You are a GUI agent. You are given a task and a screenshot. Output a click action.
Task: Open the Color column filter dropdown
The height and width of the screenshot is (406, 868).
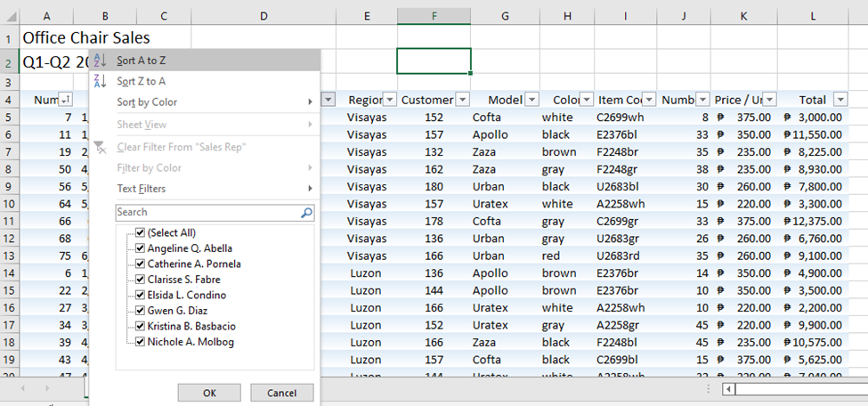[x=587, y=100]
